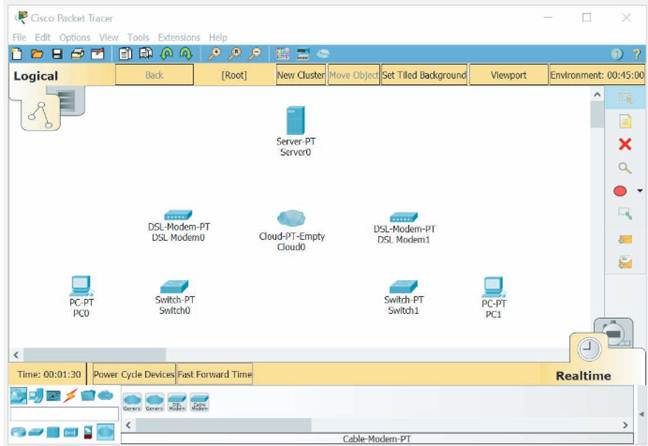Image resolution: width=648 pixels, height=446 pixels.
Task: Switch to the Physical workspace tab
Action: tap(71, 100)
